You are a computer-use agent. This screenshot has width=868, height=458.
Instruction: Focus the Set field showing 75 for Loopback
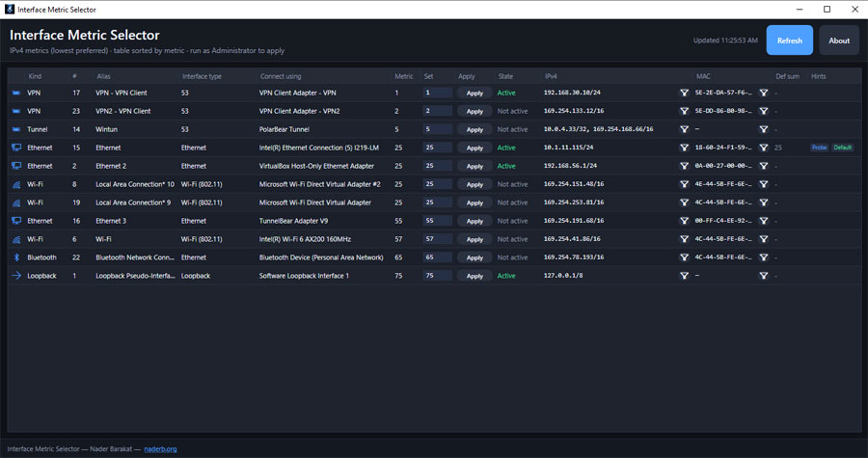point(437,276)
